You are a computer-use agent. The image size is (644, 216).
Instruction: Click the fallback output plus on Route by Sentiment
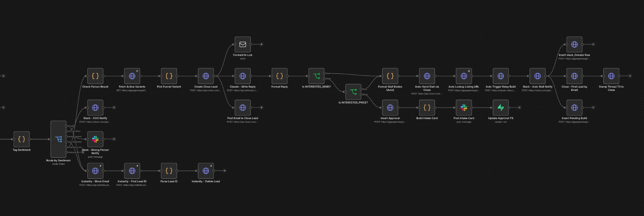point(83,152)
